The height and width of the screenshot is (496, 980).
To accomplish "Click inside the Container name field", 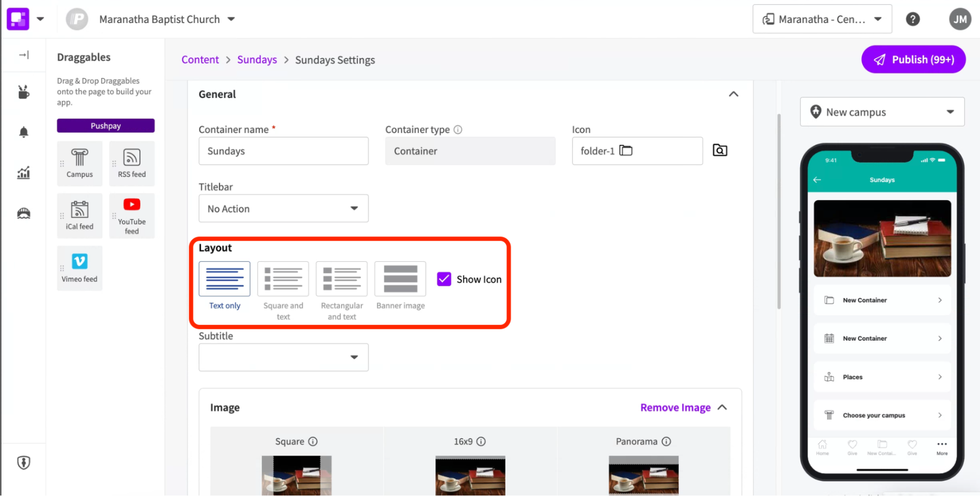I will (x=283, y=151).
